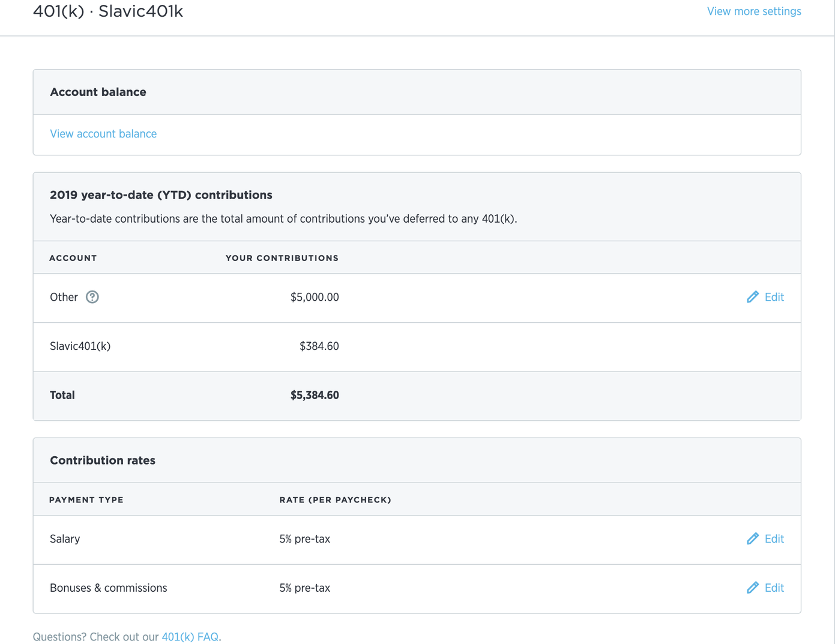
Task: Click the 2019 year-to-date contributions heading
Action: (161, 195)
